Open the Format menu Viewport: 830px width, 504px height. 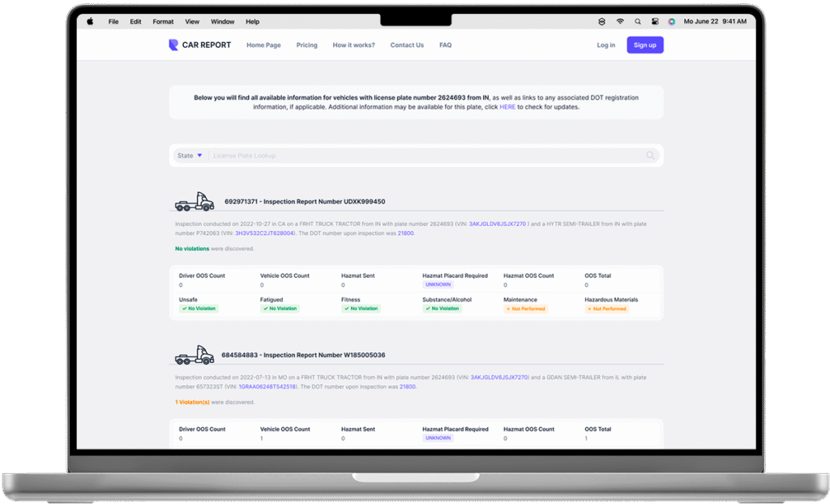(163, 22)
